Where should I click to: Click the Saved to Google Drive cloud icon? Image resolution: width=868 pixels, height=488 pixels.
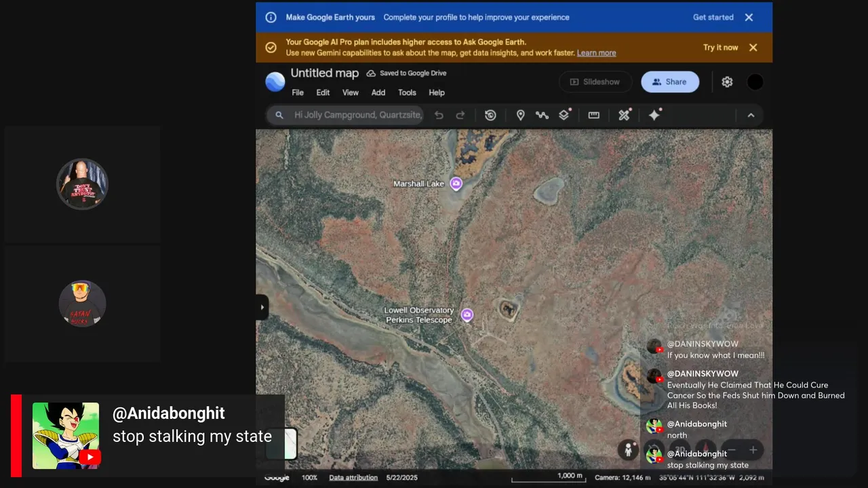(371, 73)
